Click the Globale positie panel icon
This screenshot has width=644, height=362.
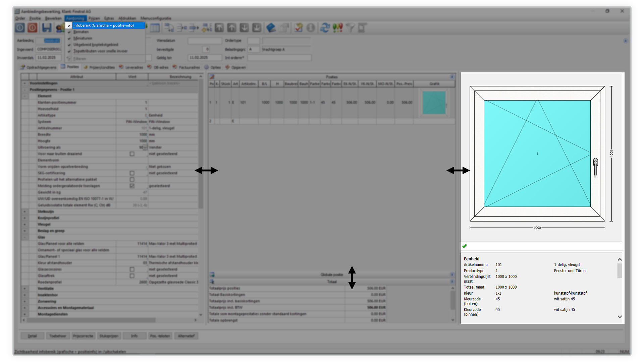point(212,275)
